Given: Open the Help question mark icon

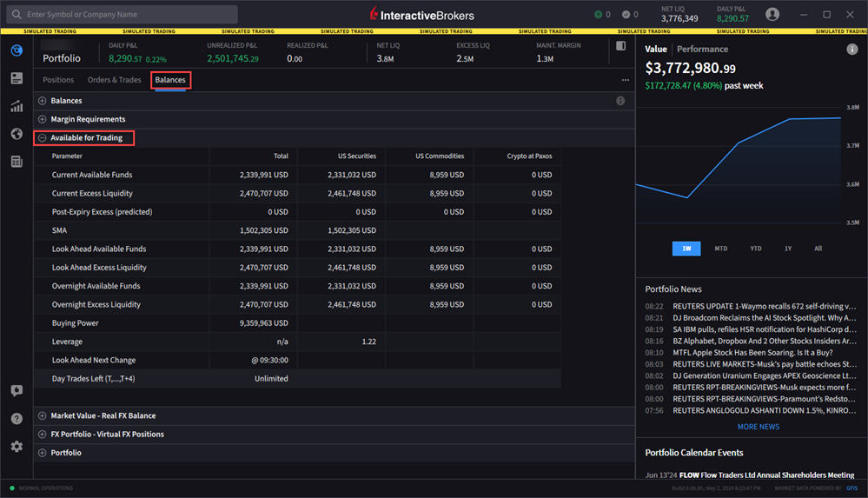Looking at the screenshot, I should 17,418.
